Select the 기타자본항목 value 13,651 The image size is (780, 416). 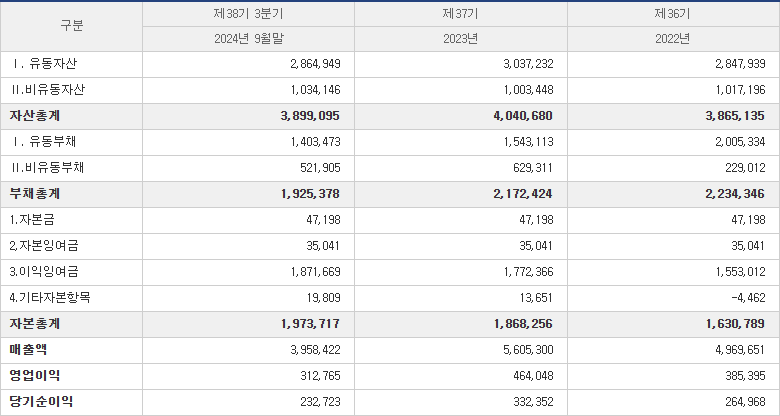click(x=536, y=298)
